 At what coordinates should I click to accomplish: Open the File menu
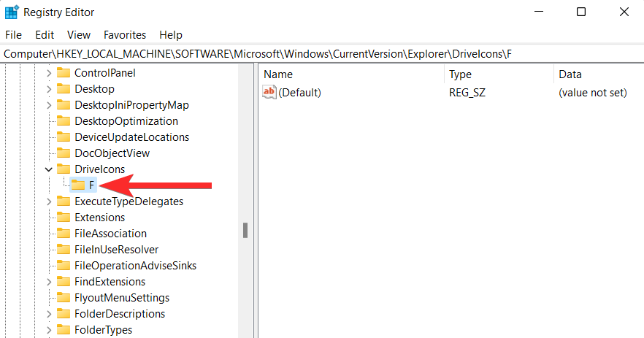14,34
